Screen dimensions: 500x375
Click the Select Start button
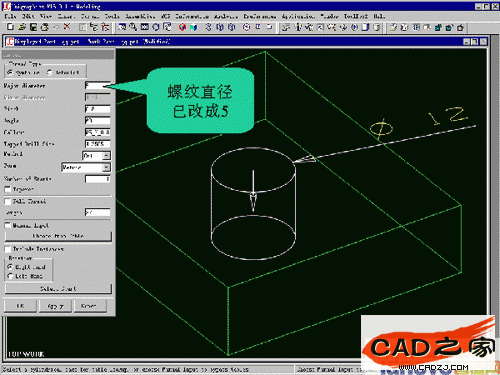pos(58,289)
